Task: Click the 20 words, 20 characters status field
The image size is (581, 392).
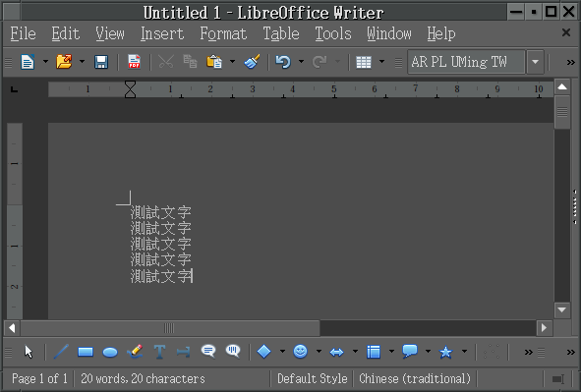Action: click(143, 378)
